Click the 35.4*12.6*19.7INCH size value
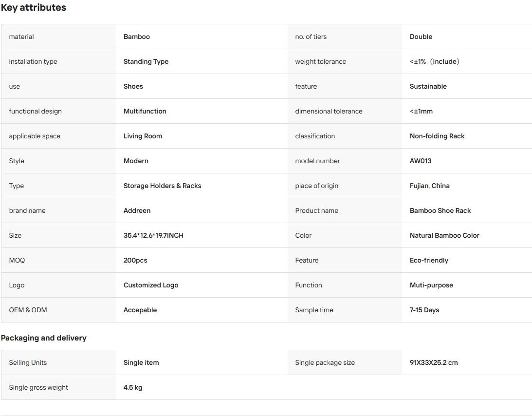Screen dimensions: 532x417 pos(153,235)
